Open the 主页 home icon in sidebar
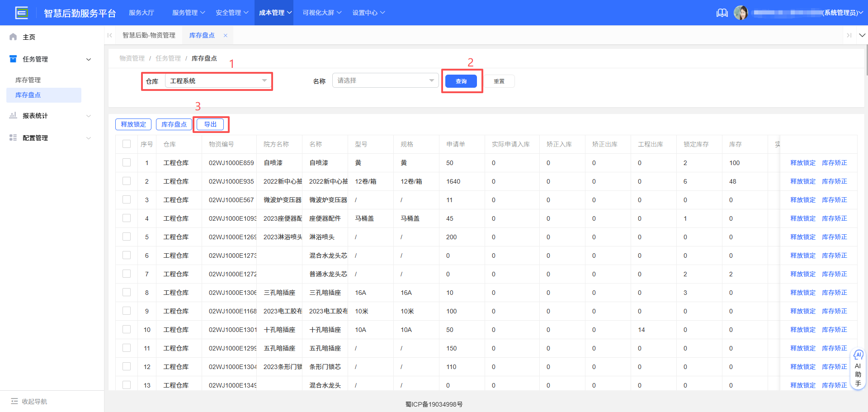Viewport: 868px width, 412px height. (x=13, y=37)
